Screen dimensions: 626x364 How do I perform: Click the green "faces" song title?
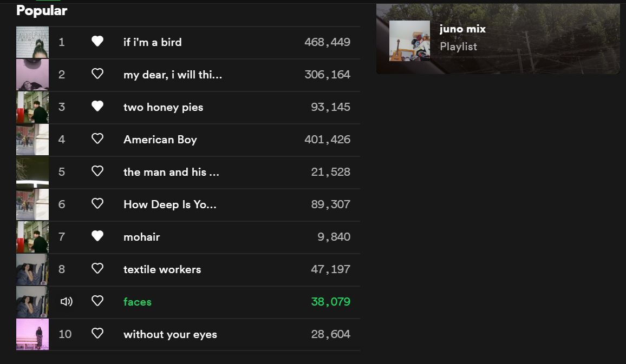(137, 302)
